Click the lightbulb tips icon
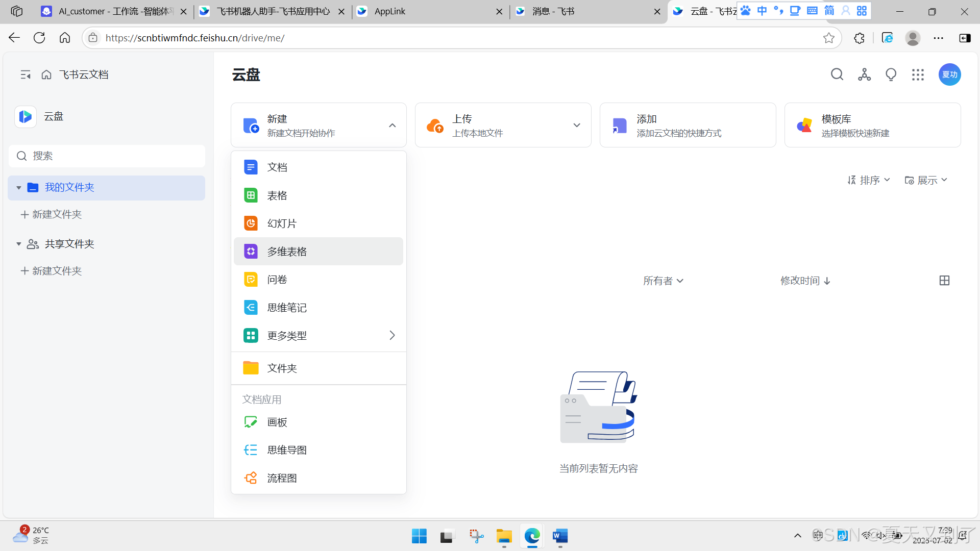The image size is (980, 551). pos(891,74)
